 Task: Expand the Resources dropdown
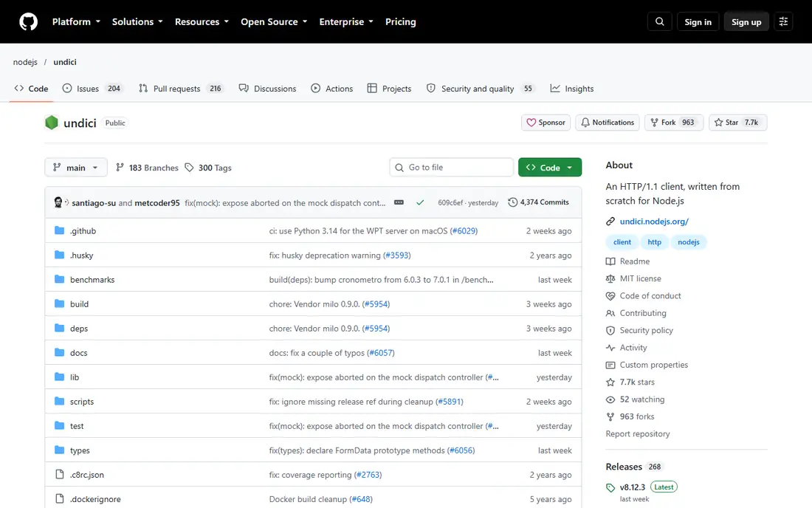[x=202, y=21]
